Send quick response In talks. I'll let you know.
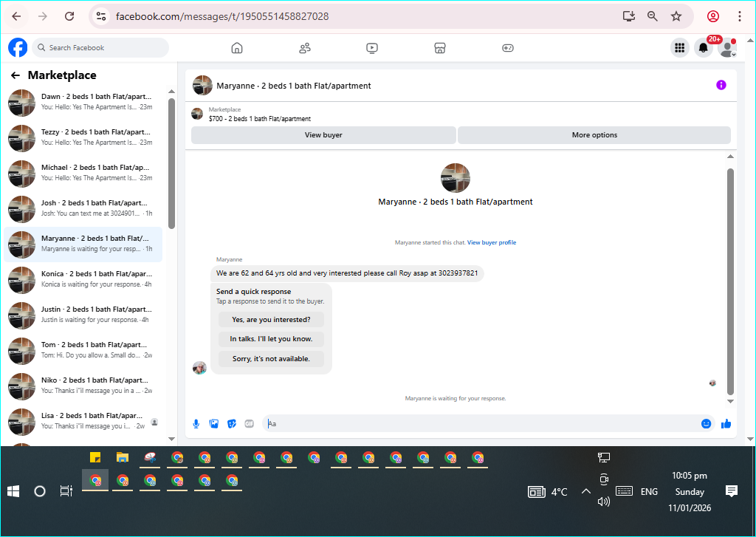 tap(271, 339)
